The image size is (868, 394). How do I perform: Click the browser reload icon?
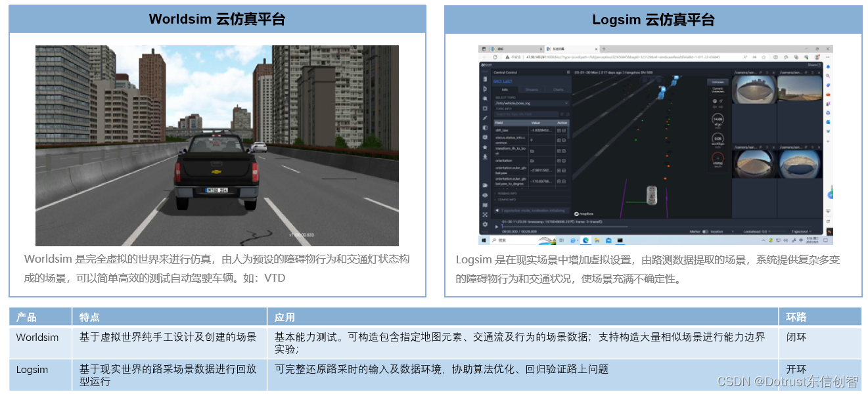click(495, 57)
